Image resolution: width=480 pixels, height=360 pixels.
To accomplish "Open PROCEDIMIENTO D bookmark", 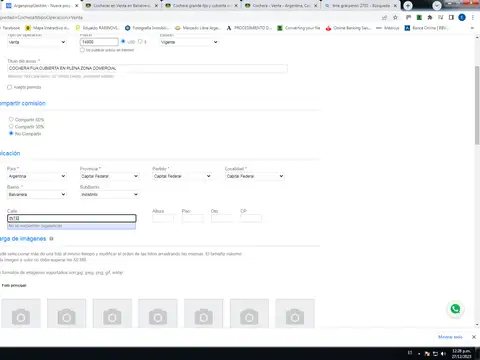I will click(249, 28).
